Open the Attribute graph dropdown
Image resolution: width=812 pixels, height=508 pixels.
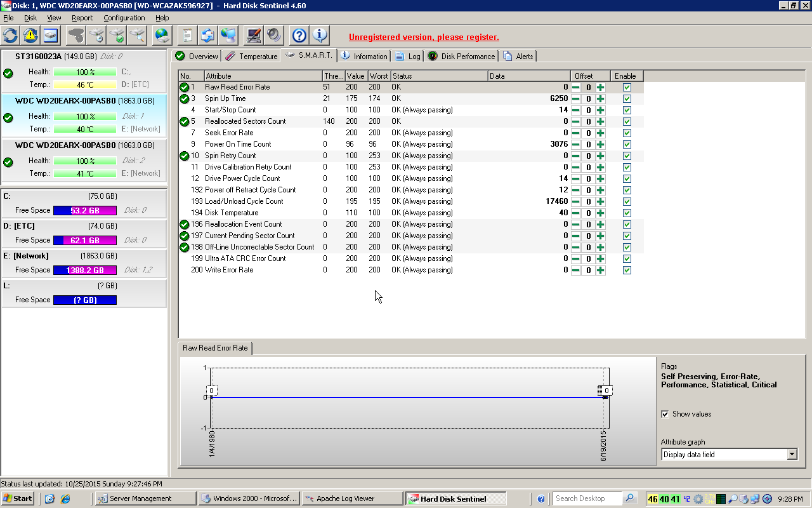792,454
